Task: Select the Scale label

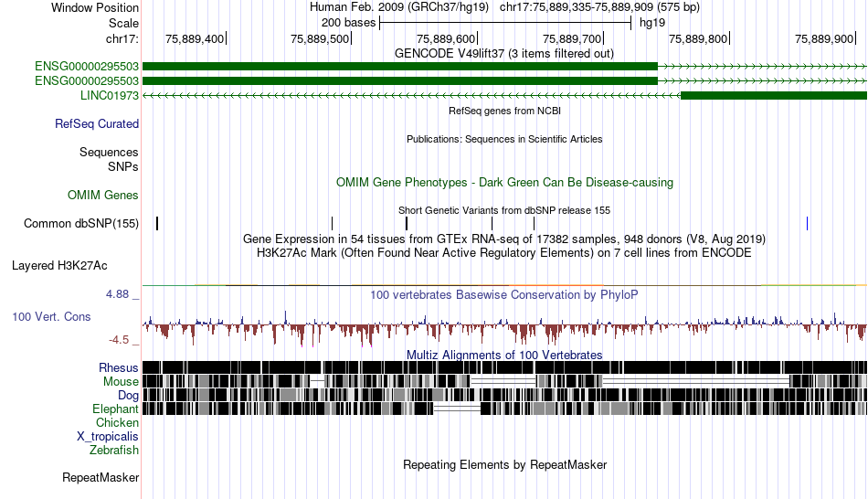Action: coord(123,23)
